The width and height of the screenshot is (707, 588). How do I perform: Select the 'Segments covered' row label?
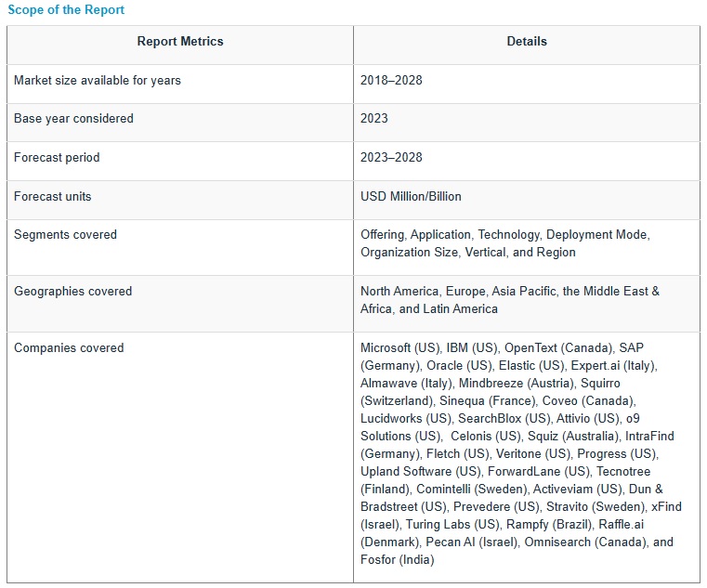pos(65,235)
